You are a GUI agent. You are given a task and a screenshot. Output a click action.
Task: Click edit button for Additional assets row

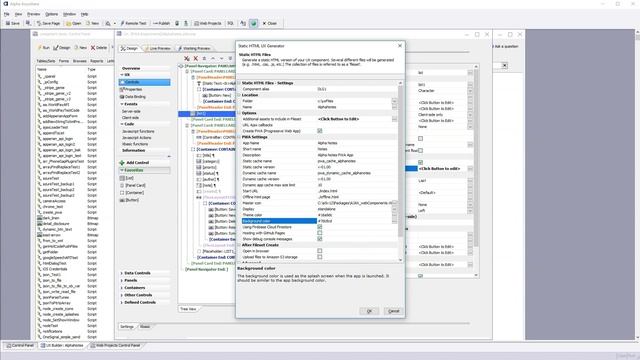[x=394, y=119]
